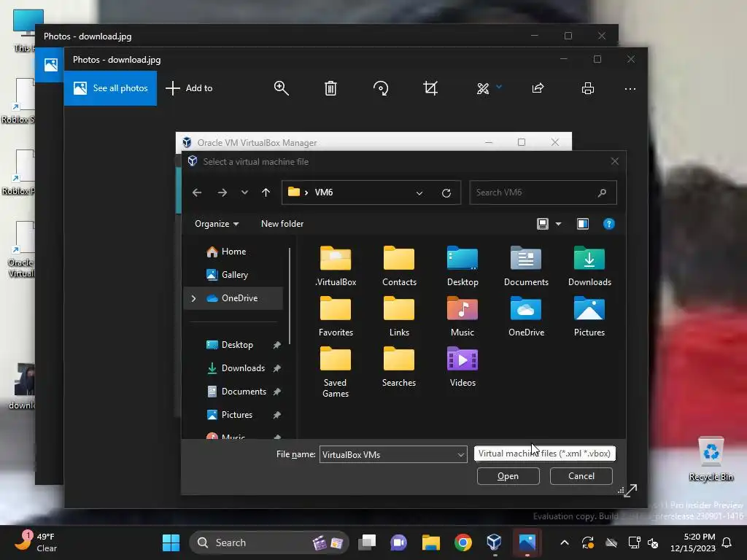
Task: Open Google Chrome from the taskbar
Action: click(x=462, y=542)
